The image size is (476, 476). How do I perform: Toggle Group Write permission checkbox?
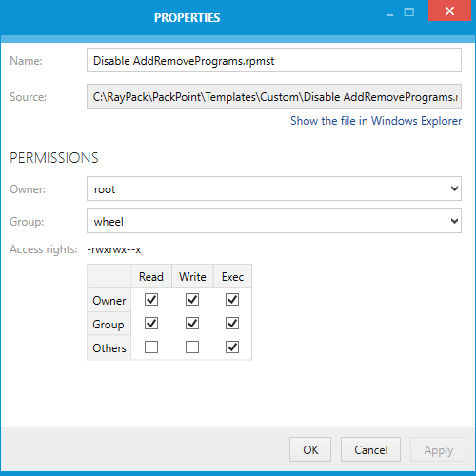pos(192,324)
